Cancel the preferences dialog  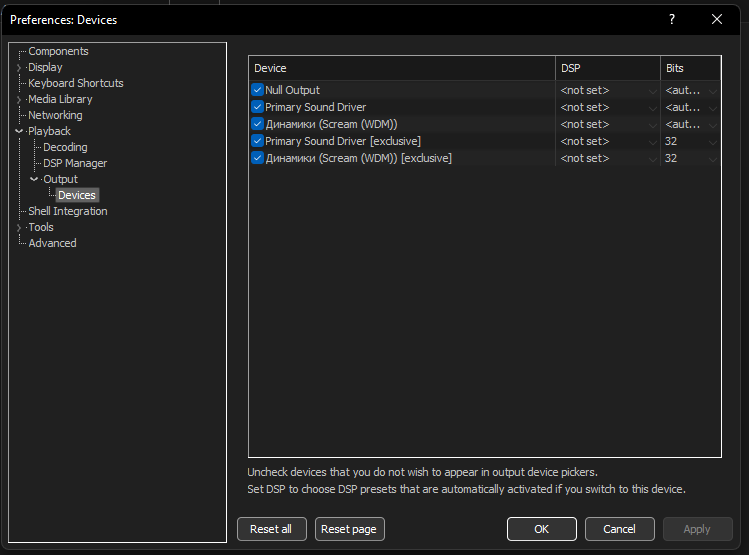click(619, 529)
